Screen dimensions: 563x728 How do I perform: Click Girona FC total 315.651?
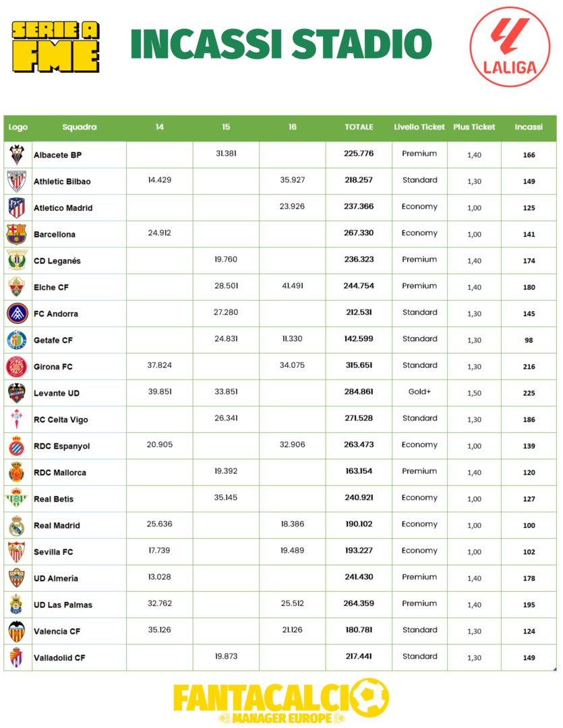click(359, 365)
